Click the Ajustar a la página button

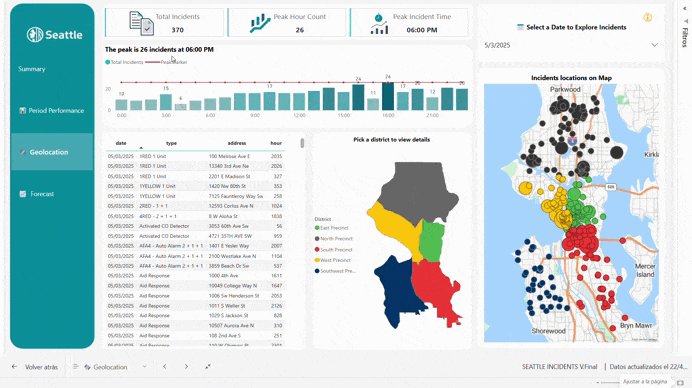(645, 381)
